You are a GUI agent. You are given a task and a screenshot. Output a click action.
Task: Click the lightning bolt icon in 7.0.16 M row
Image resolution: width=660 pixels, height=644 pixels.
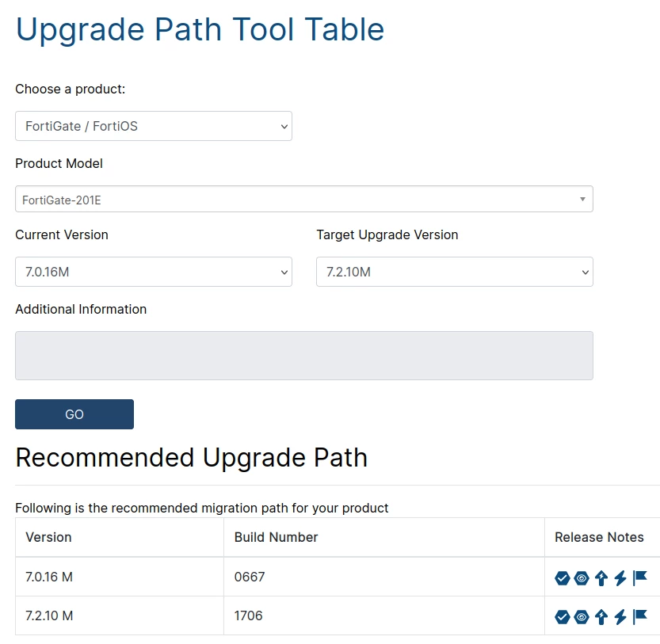coord(620,578)
